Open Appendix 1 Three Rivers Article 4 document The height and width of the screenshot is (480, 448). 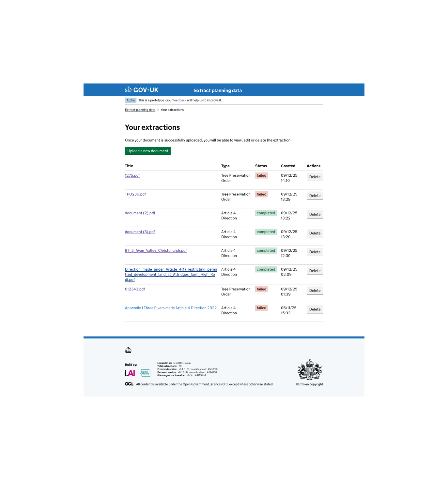(170, 308)
